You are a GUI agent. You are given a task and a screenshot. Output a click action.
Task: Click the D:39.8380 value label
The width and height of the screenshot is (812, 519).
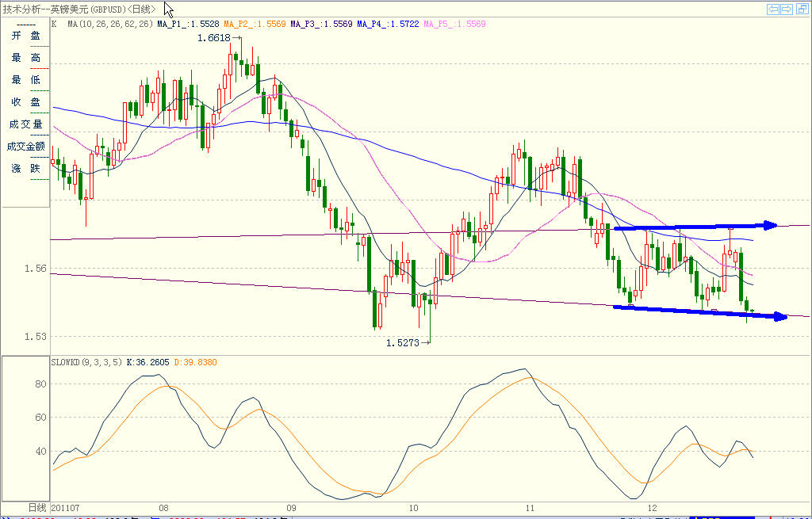195,362
